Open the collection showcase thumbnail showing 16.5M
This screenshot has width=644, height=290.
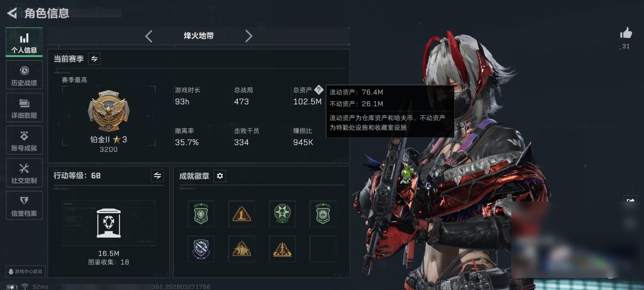pyautogui.click(x=109, y=223)
